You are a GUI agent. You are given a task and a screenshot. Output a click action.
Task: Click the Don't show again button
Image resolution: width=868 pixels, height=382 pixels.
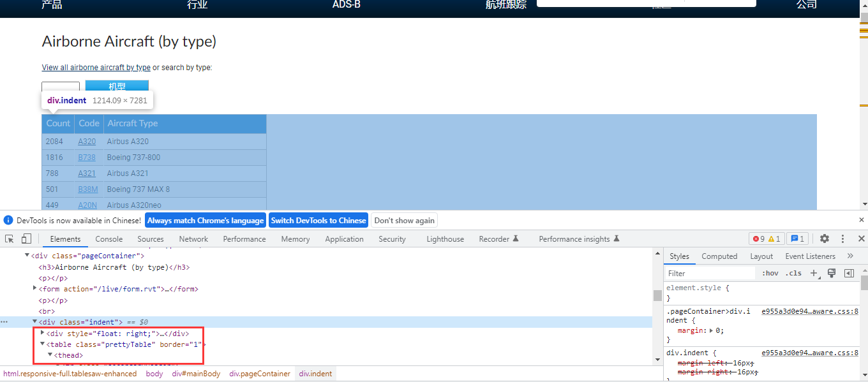[404, 220]
